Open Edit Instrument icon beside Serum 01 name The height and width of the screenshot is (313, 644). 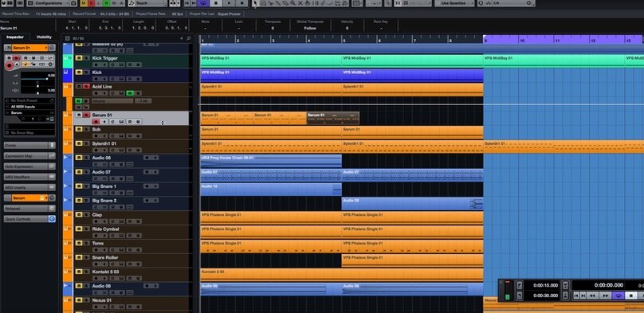tap(52, 48)
